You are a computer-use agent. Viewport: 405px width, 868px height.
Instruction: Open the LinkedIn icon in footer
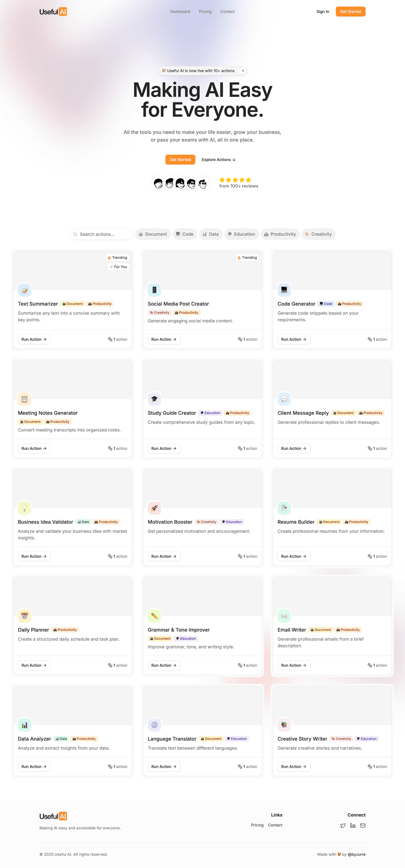[353, 825]
